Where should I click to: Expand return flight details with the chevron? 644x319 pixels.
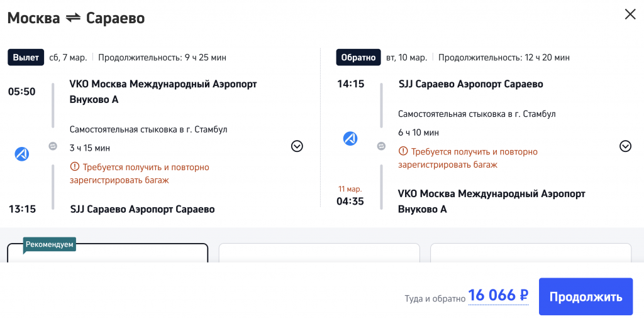coord(625,146)
